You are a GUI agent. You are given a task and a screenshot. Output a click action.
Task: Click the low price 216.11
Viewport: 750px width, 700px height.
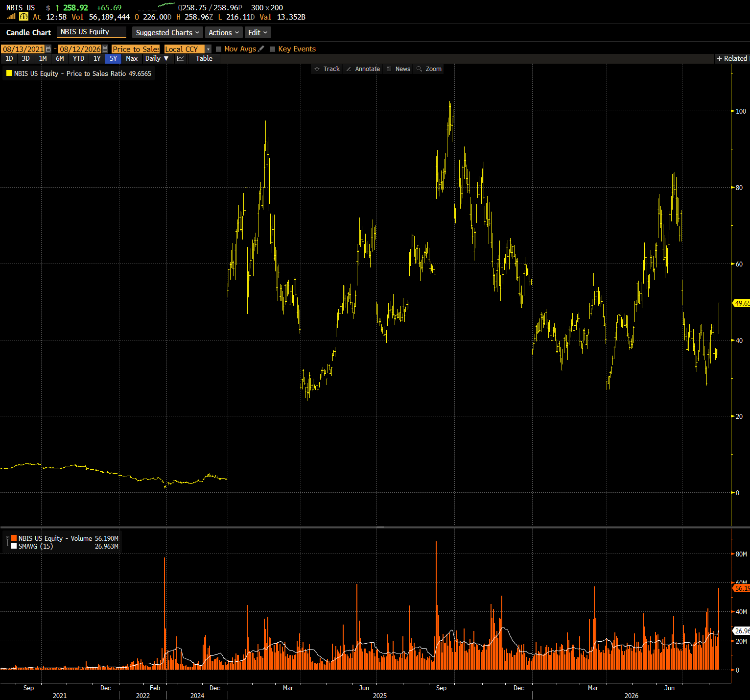click(240, 17)
